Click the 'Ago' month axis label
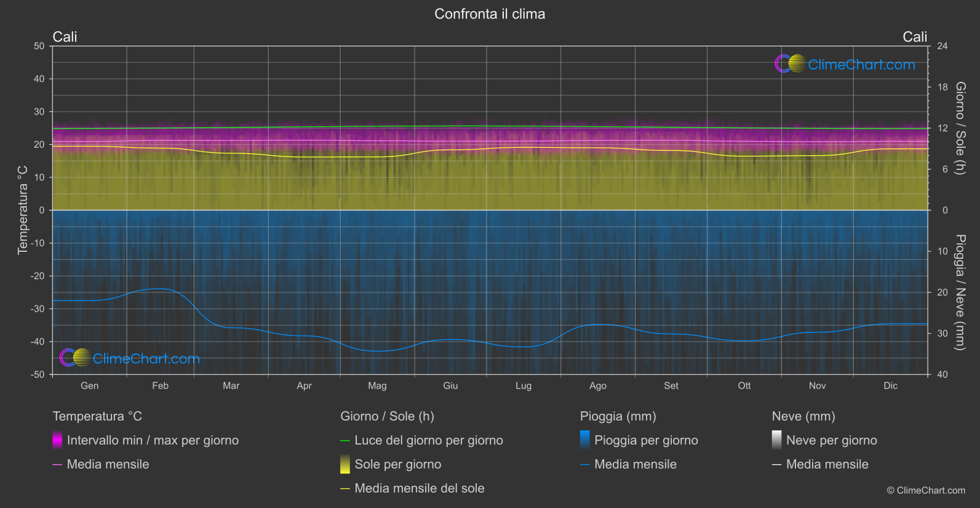The height and width of the screenshot is (508, 980). [598, 385]
